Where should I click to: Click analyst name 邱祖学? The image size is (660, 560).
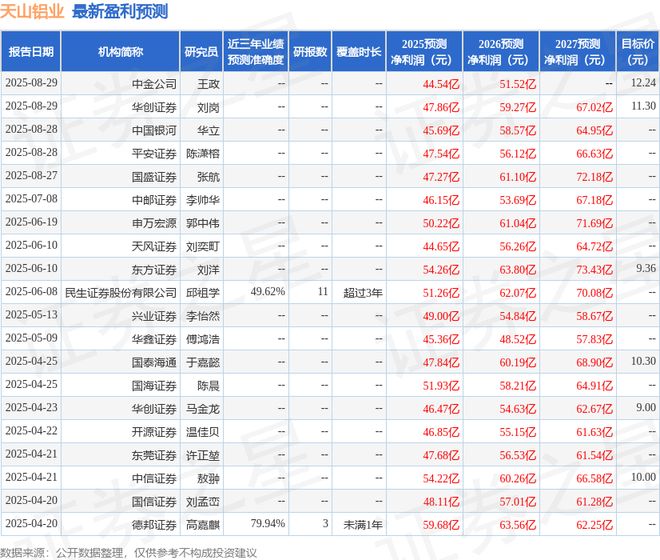[203, 293]
